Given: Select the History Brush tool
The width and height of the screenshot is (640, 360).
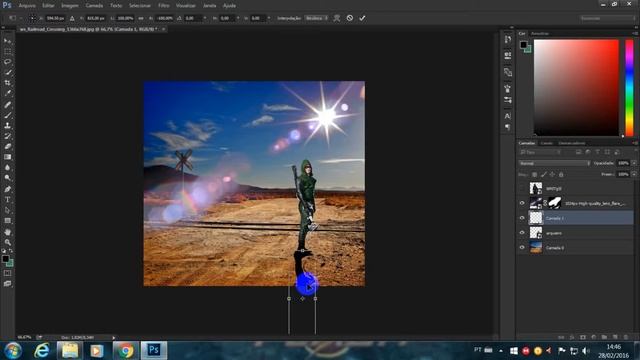Looking at the screenshot, I should pos(7,136).
